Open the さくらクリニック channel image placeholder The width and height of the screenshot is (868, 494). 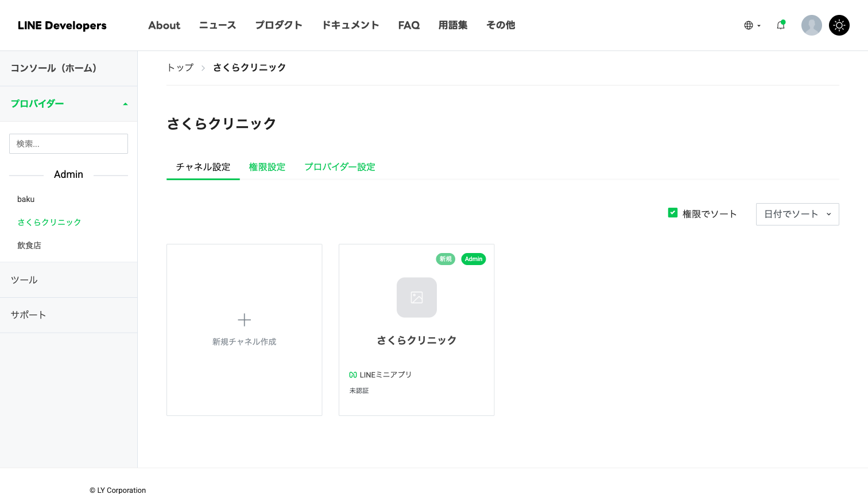(417, 297)
